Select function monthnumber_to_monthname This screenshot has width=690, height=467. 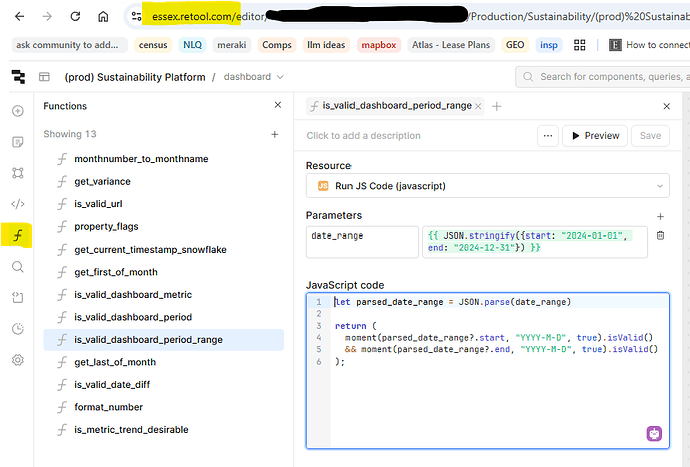[x=141, y=159]
